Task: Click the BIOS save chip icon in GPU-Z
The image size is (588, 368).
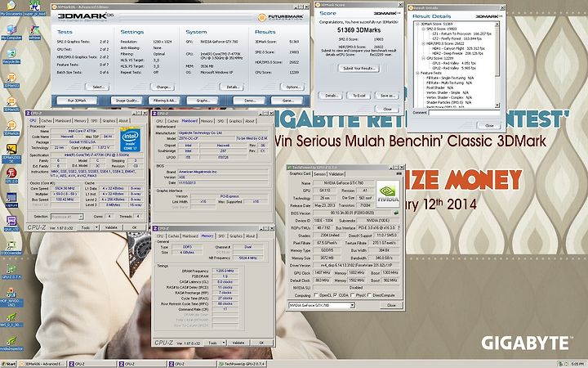Action: coord(395,213)
